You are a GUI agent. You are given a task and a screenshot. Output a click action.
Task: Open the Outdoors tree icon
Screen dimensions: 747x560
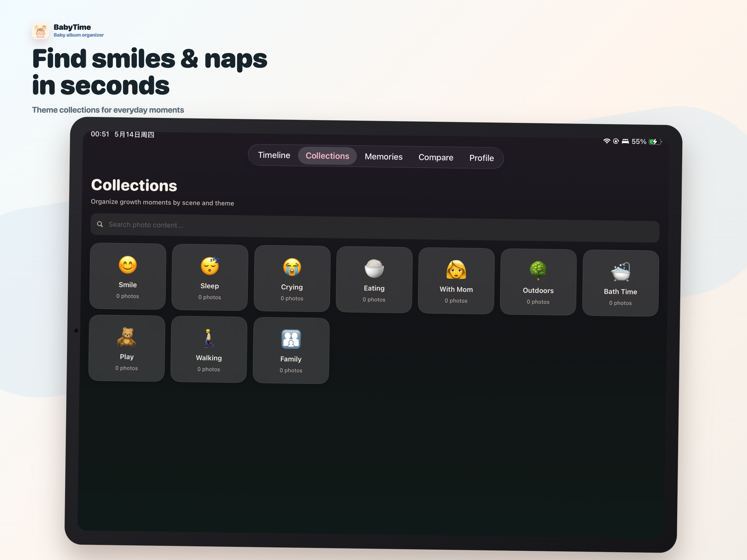pos(538,270)
